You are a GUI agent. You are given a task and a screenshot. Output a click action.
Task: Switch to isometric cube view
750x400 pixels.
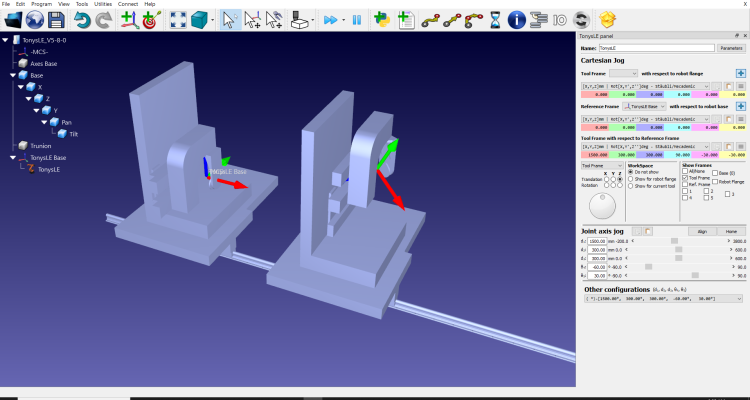coord(199,20)
